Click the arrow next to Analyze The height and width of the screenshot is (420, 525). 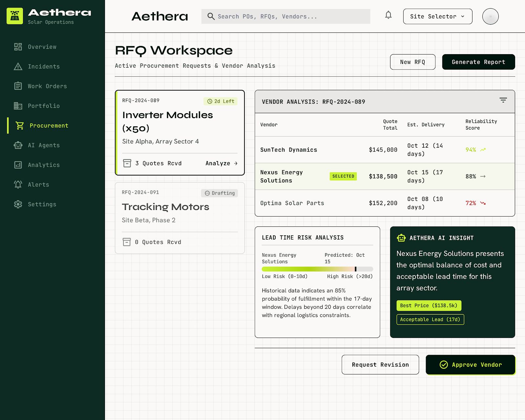click(236, 163)
